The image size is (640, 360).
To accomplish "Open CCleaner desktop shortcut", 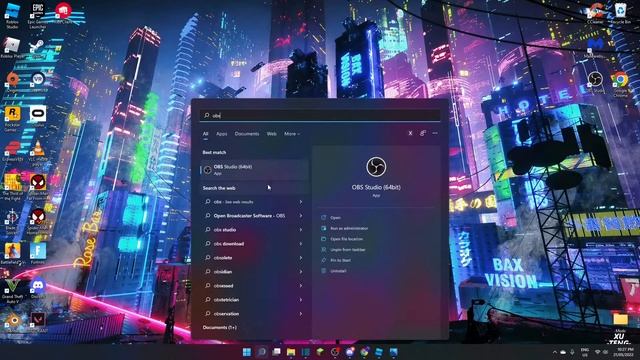I will tap(595, 13).
